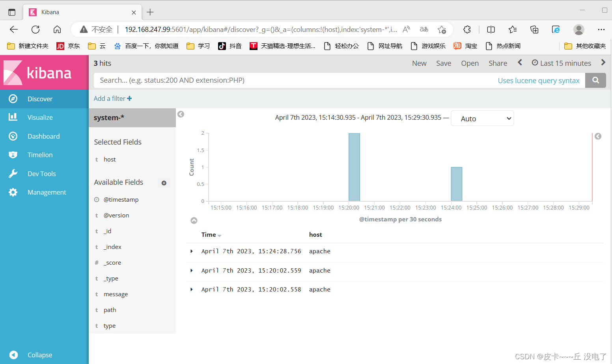
Task: Expand the 15:20:02.558 document row
Action: click(x=192, y=290)
